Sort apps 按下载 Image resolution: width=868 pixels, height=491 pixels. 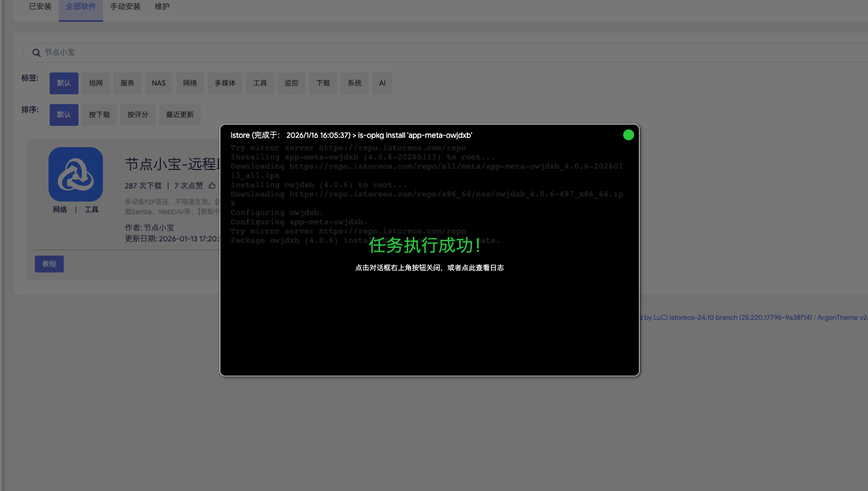(99, 115)
